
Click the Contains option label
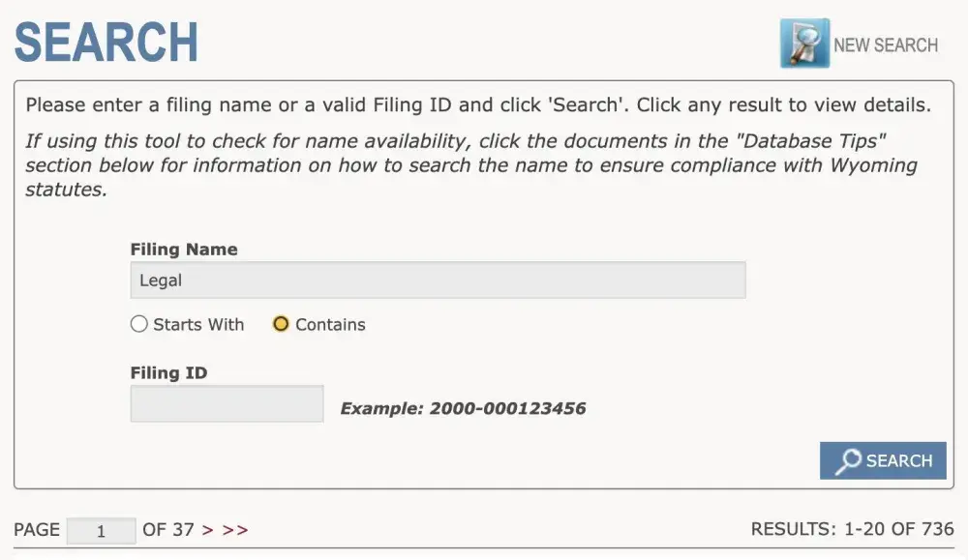330,325
